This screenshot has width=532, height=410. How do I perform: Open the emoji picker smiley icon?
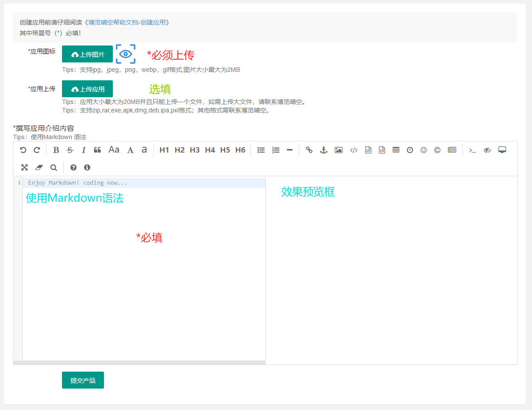click(x=424, y=150)
